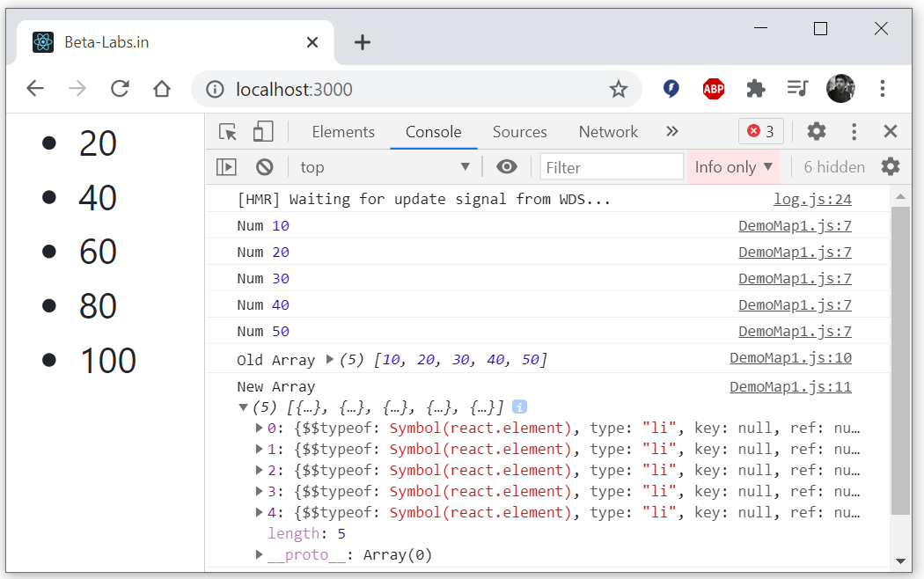Open DevTools settings gear

click(816, 130)
